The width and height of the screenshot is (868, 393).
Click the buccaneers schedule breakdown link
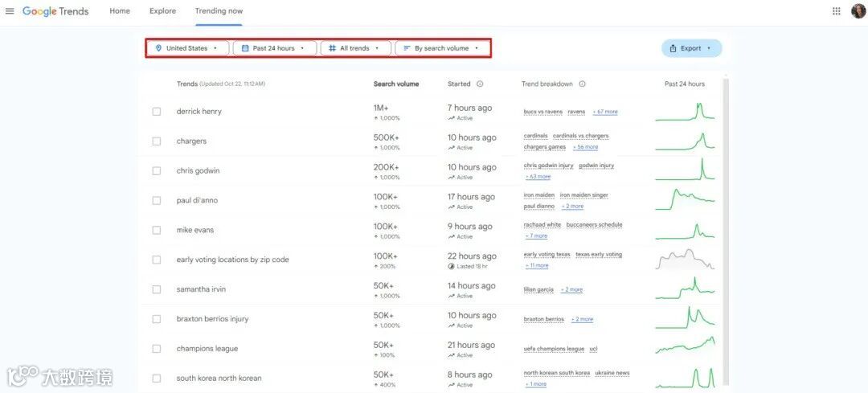[x=595, y=225]
